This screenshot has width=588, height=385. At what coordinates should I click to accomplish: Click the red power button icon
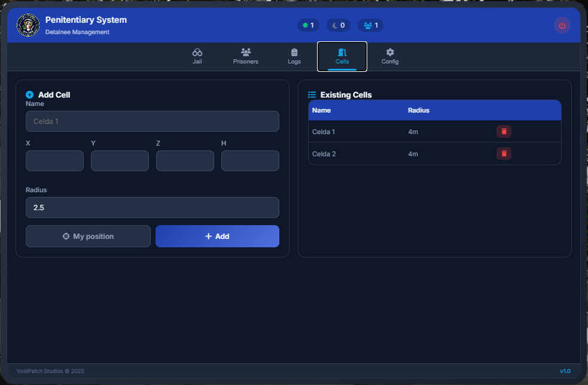[x=562, y=25]
